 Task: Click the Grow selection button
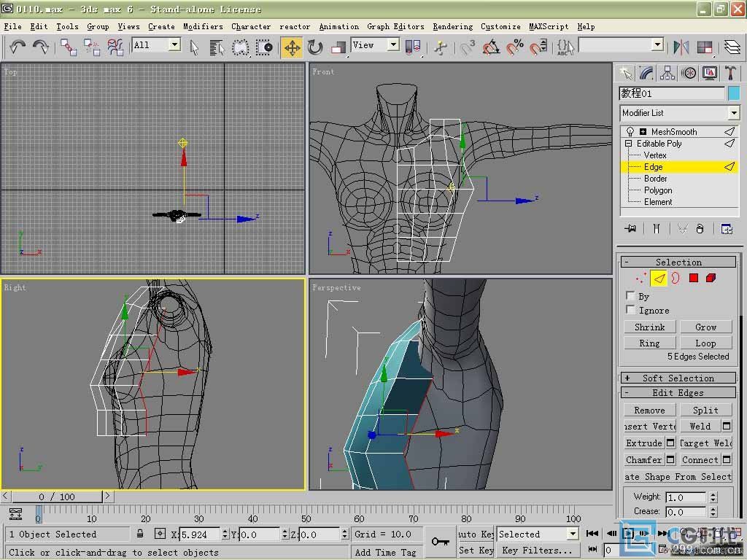pyautogui.click(x=705, y=327)
